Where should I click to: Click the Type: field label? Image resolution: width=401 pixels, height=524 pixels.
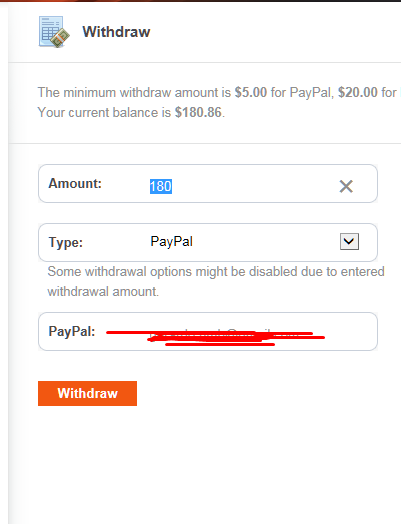pyautogui.click(x=66, y=242)
